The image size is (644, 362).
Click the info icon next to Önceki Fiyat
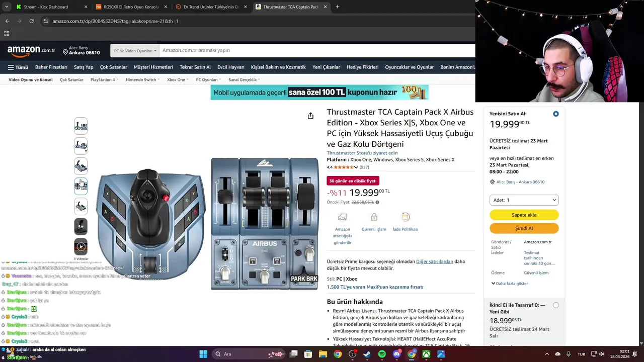(377, 202)
